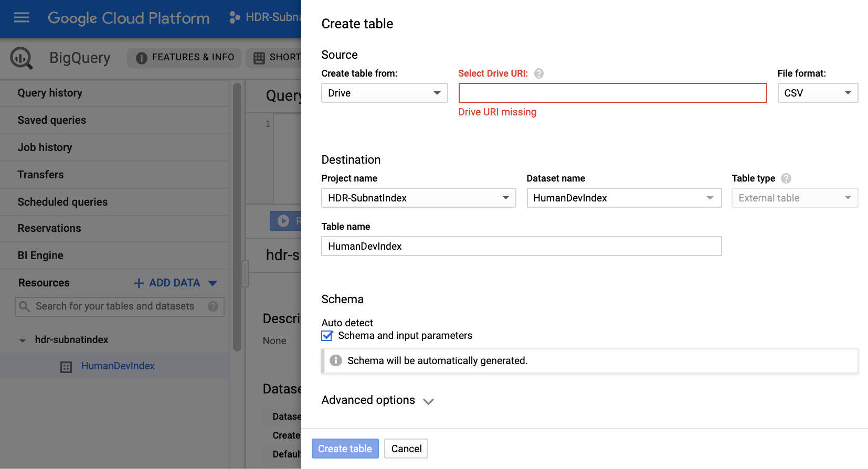The height and width of the screenshot is (469, 868).
Task: Click the Resources heading
Action: 44,283
